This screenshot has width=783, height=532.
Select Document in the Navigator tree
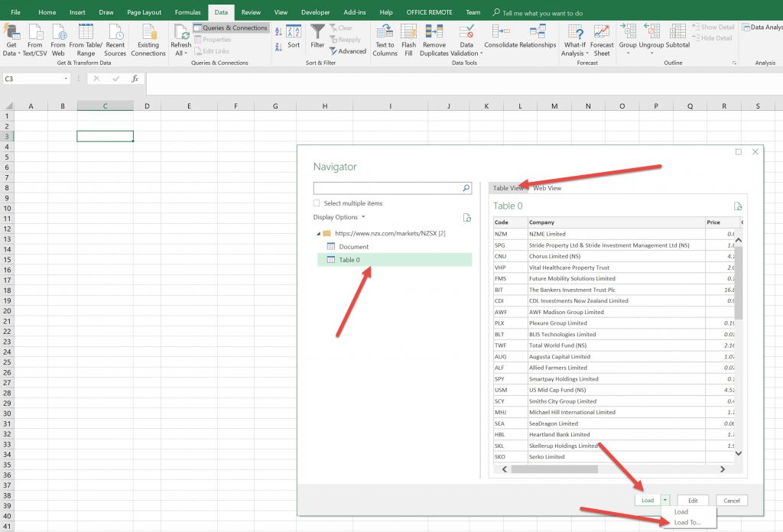(353, 247)
